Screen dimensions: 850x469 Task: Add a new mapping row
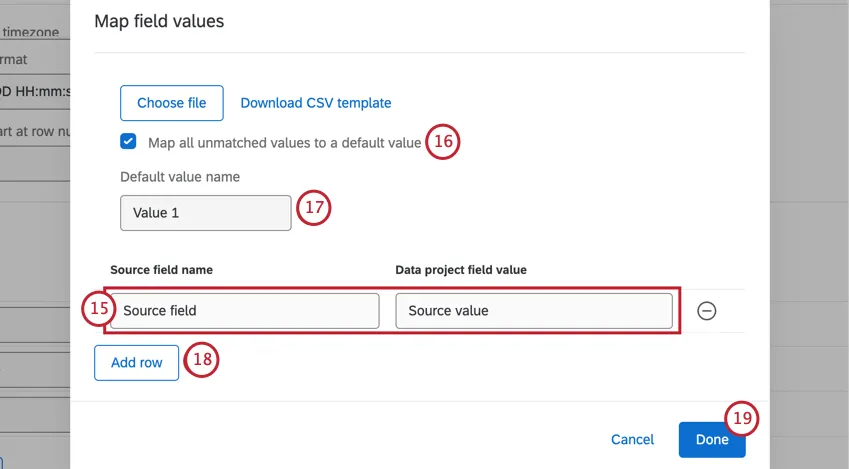point(137,363)
